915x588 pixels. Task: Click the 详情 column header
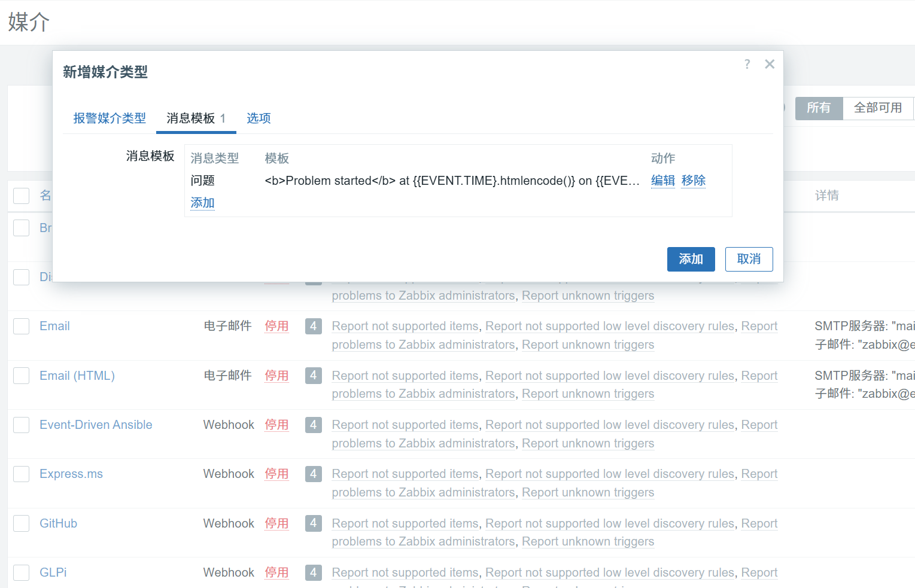(827, 196)
